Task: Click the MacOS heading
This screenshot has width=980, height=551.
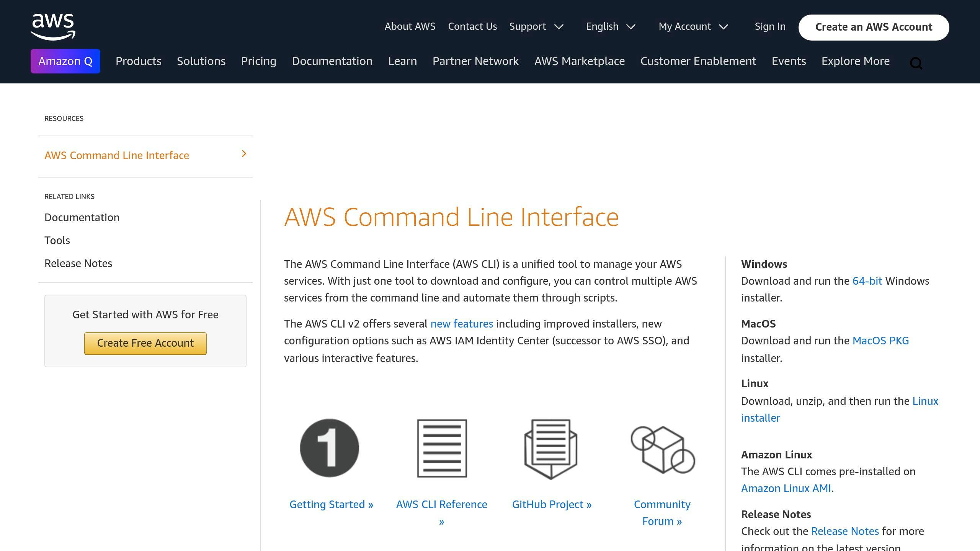Action: 758,324
